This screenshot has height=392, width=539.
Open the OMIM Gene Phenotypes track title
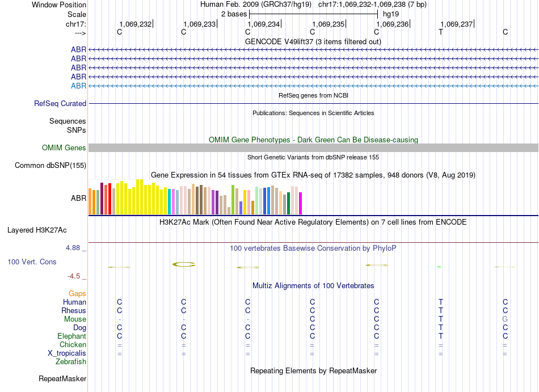313,140
